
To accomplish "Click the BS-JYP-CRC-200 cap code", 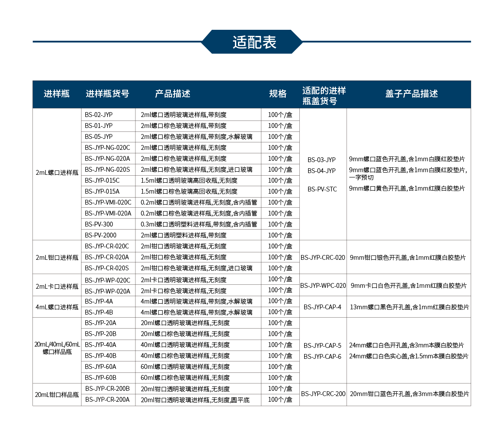I will click(x=323, y=394).
